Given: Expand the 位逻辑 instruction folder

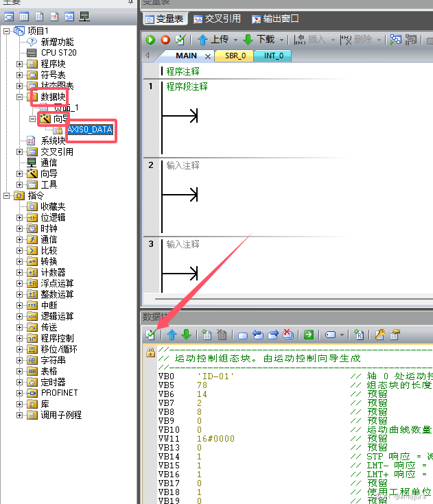Looking at the screenshot, I should (x=20, y=217).
